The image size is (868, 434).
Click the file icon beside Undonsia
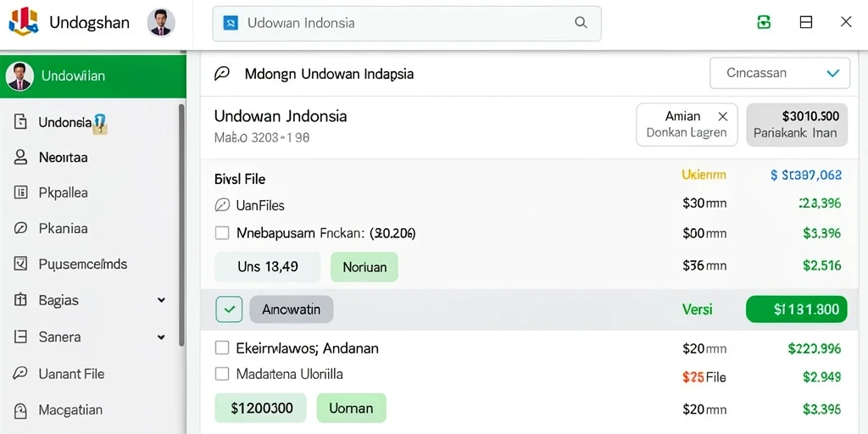pyautogui.click(x=20, y=122)
